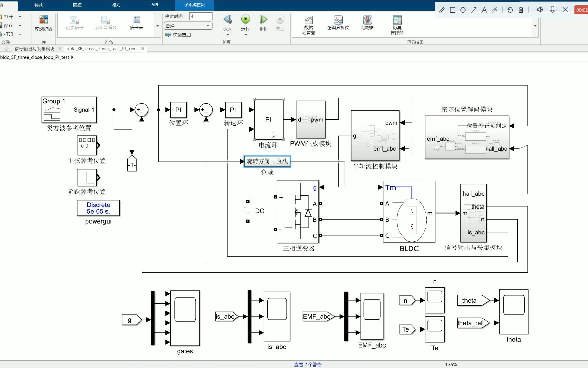Open the Simulation Manager (仿真管理器)
Viewport: 588px width, 368px height.
click(397, 26)
